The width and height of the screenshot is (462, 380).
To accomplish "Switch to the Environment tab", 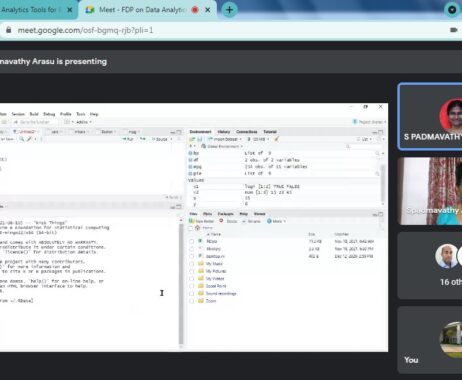I will click(x=200, y=132).
